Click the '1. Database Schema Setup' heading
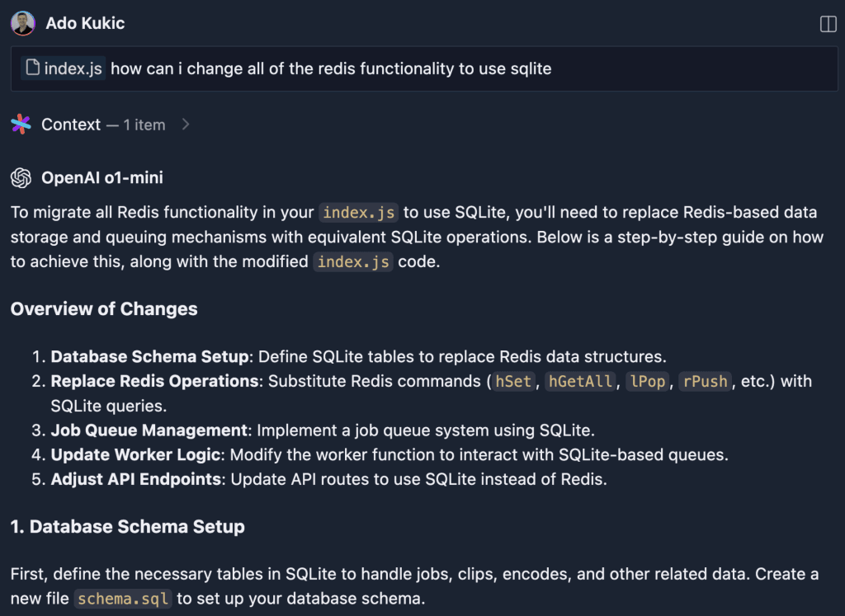 tap(128, 527)
